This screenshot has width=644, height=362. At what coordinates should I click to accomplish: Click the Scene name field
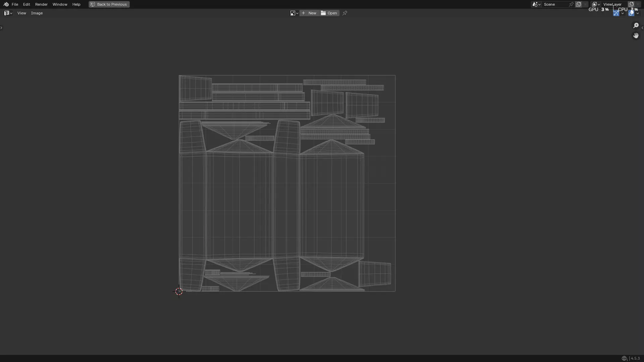[555, 4]
